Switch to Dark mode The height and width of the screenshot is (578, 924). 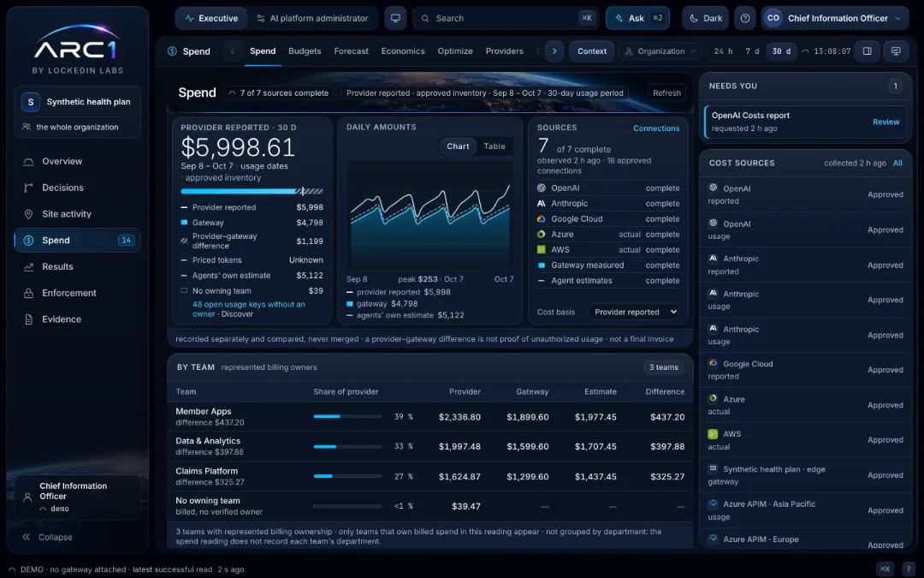click(705, 18)
